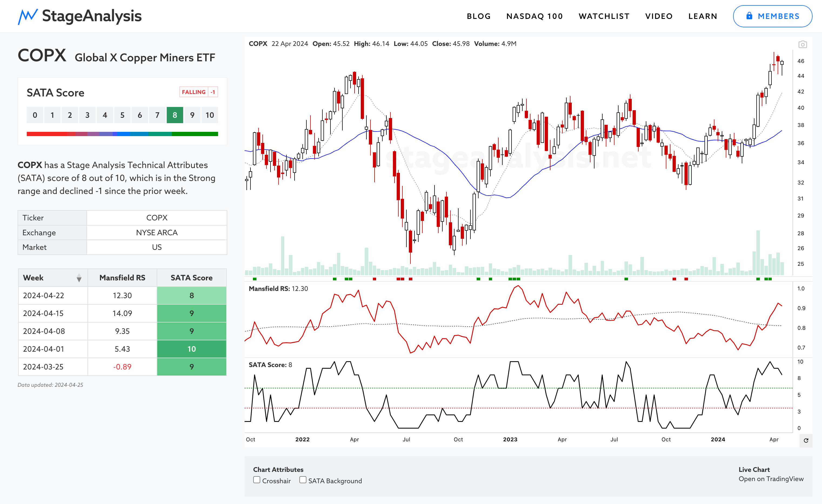Click the StageAnalysis logo icon
Image resolution: width=822 pixels, height=504 pixels.
27,16
